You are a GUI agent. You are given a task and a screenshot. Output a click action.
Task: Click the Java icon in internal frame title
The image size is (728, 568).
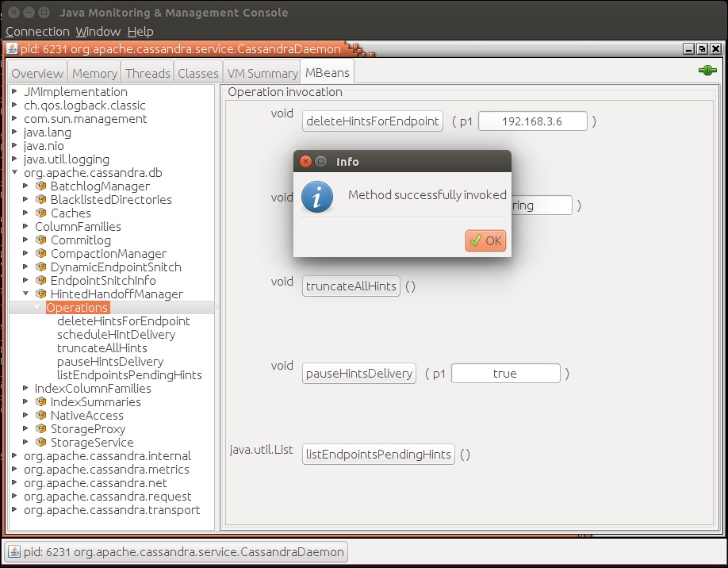(12, 48)
